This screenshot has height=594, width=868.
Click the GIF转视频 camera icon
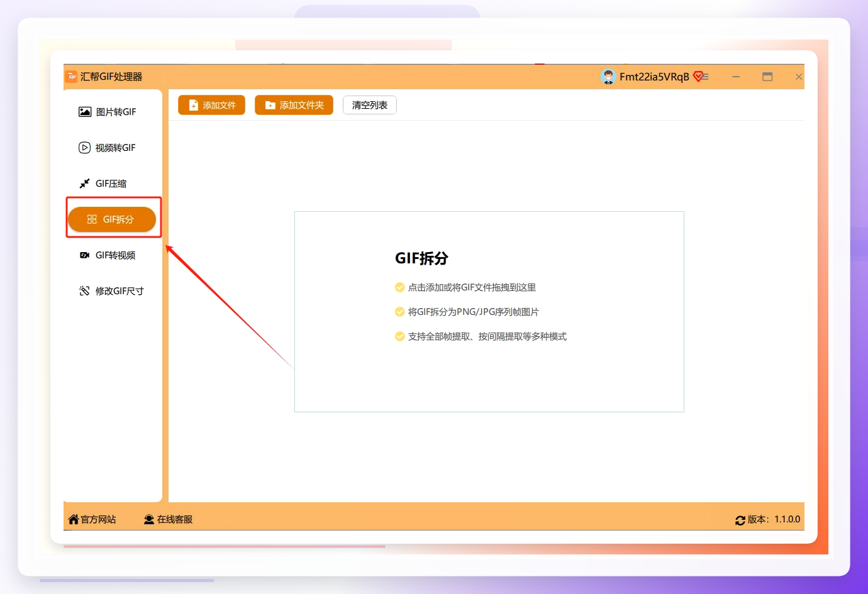click(x=84, y=255)
